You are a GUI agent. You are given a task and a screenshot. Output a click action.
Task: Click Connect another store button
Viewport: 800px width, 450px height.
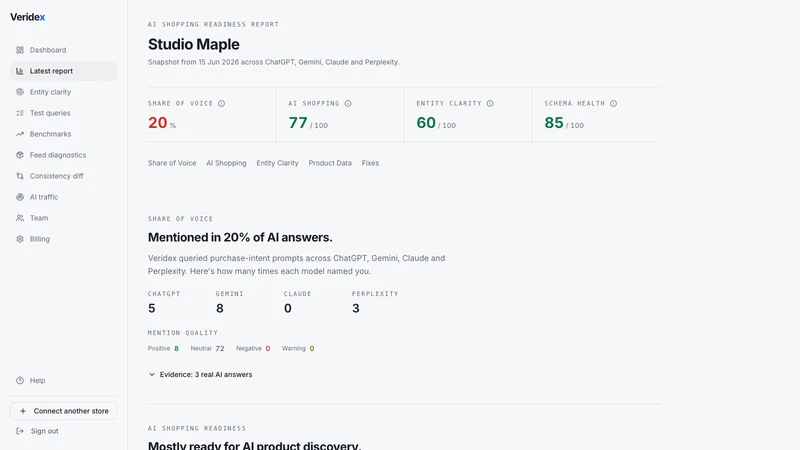[x=64, y=411]
